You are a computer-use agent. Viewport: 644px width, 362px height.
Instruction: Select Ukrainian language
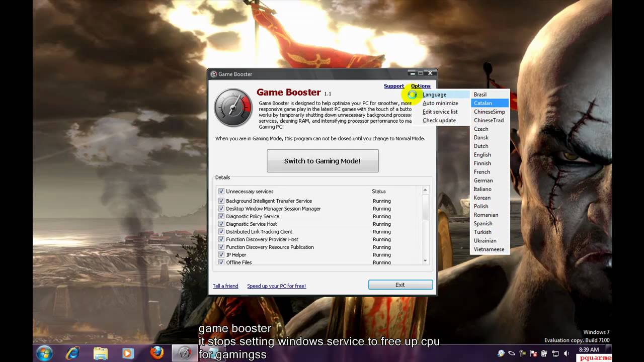click(x=490, y=240)
